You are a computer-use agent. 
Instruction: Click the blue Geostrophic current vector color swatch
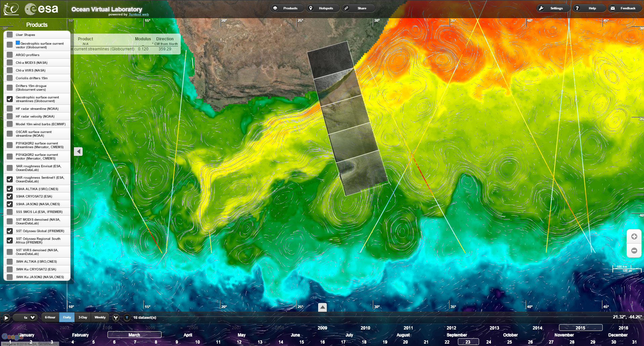[x=18, y=43]
